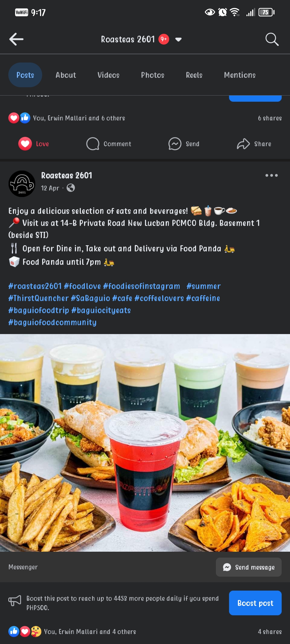
Task: Tap the Share arrow icon
Action: [243, 144]
